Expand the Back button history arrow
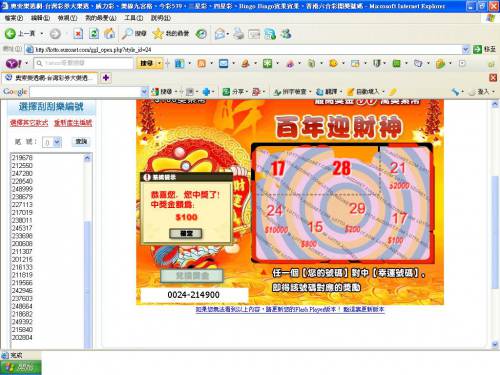500x375 pixels. pyautogui.click(x=42, y=34)
